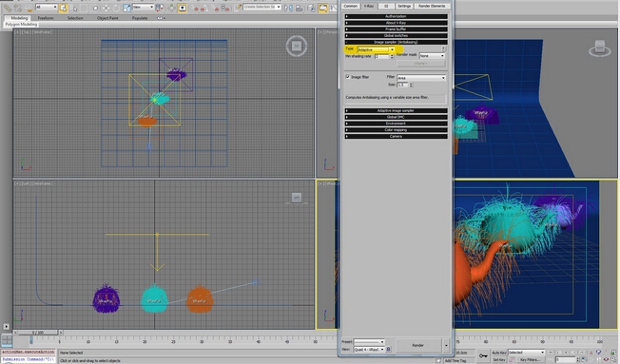The height and width of the screenshot is (364, 620).
Task: Click the Perspective viewport ViewCube
Action: point(599,48)
